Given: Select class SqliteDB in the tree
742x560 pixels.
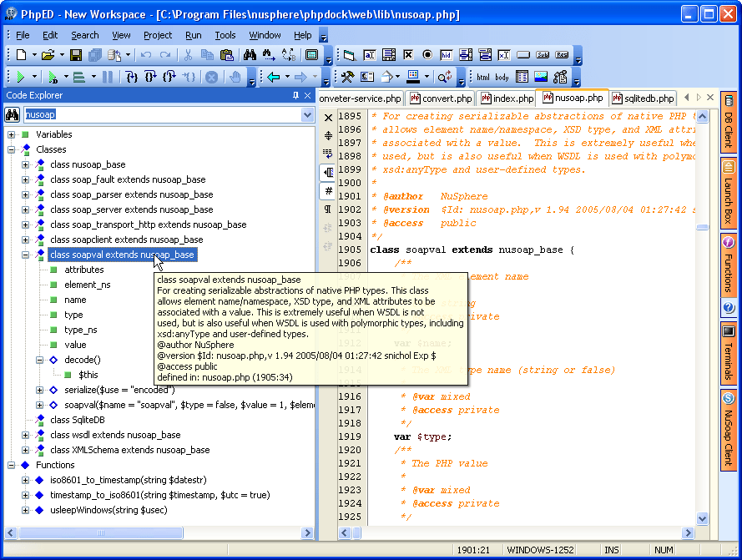Looking at the screenshot, I should click(x=77, y=420).
